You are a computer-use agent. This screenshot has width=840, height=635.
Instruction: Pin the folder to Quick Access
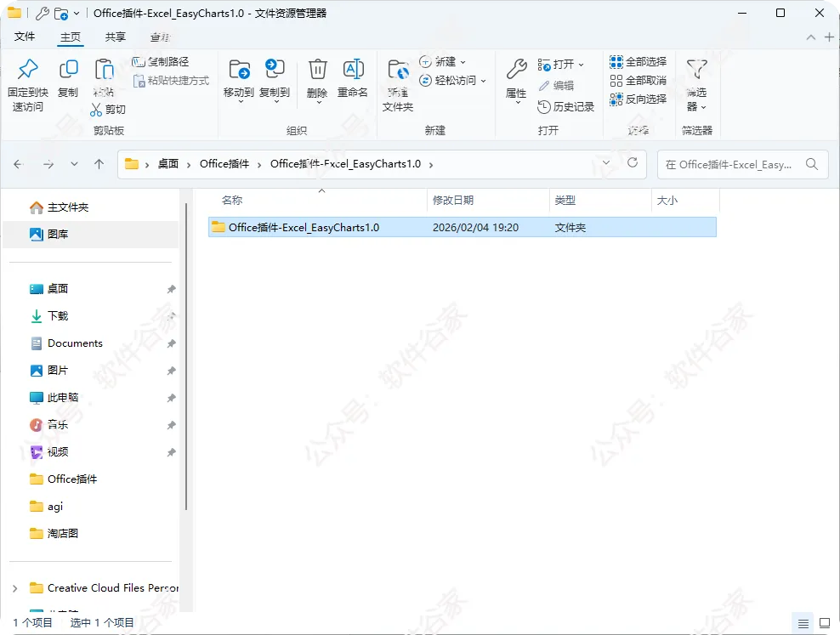[28, 85]
